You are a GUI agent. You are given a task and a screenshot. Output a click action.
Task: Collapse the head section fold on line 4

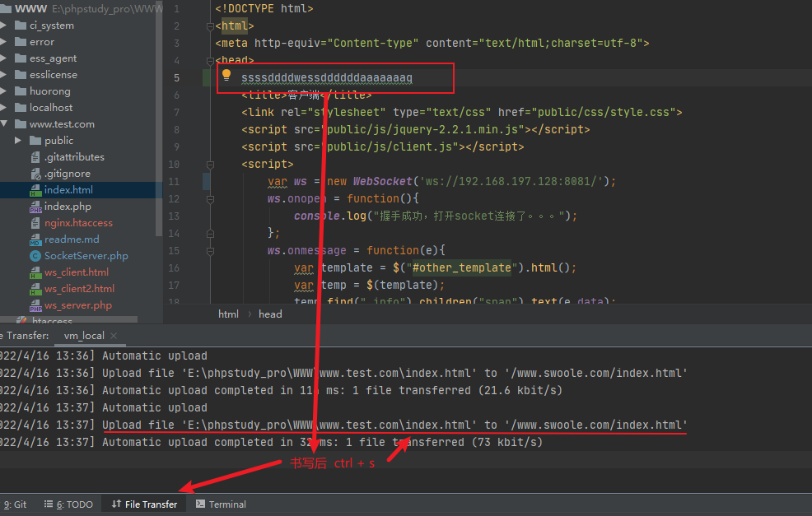[209, 60]
